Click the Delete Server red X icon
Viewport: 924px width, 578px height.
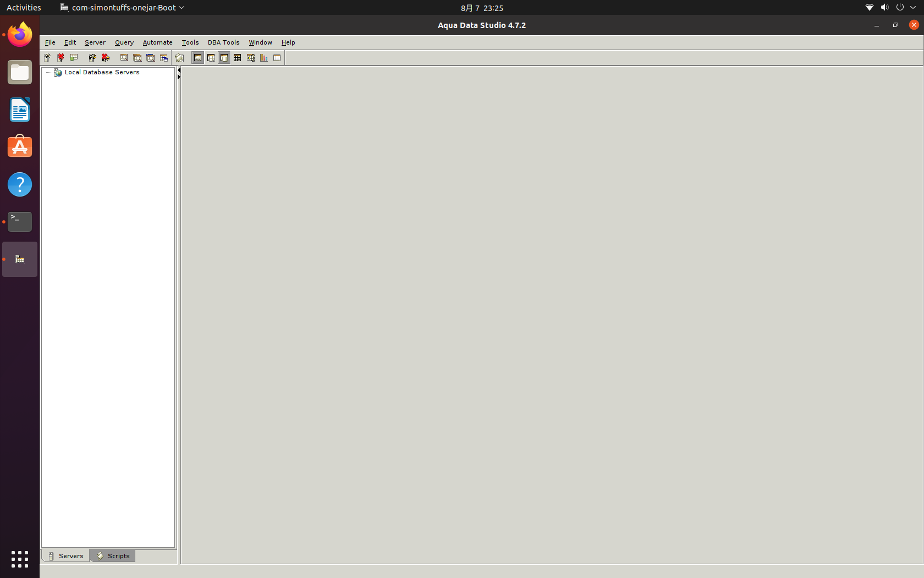click(61, 58)
